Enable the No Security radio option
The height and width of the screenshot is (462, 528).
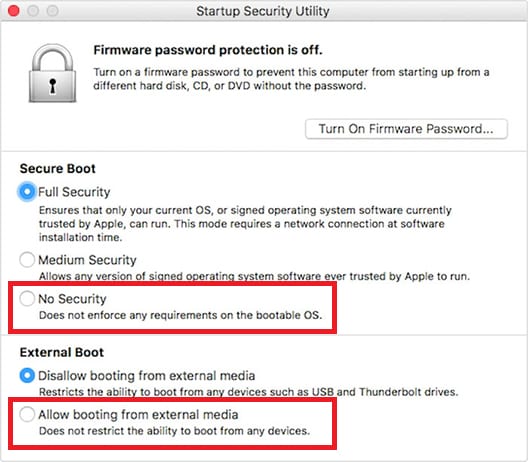coord(27,299)
